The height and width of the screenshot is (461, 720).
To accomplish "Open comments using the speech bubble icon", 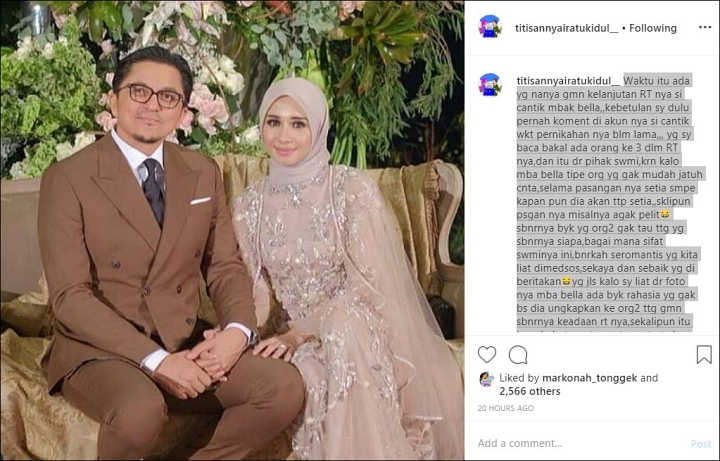I will point(518,354).
